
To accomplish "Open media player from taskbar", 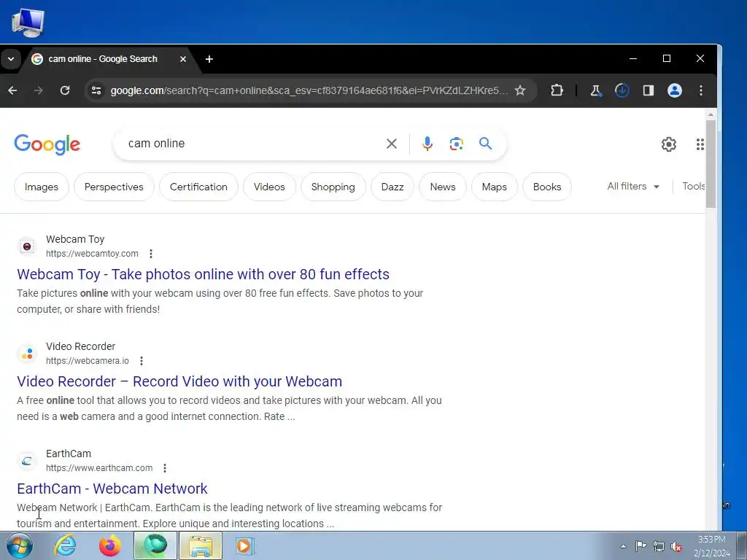I will [x=245, y=545].
